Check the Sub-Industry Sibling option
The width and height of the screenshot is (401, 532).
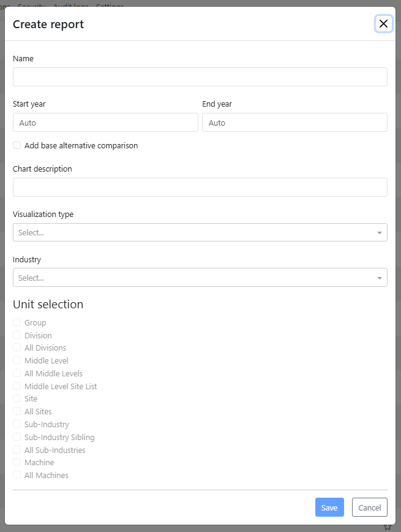pos(17,437)
